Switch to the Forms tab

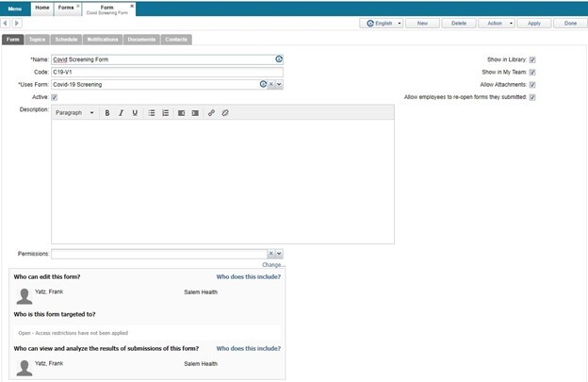66,8
